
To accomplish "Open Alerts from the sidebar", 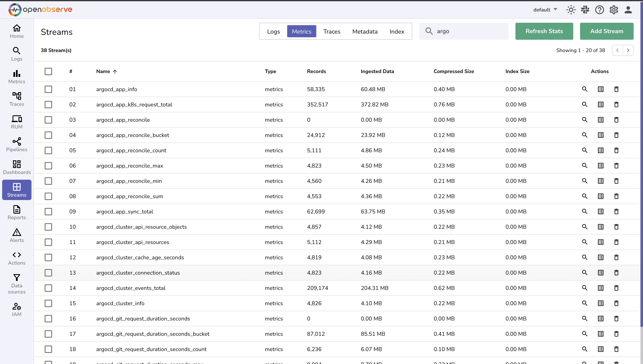I will tap(17, 235).
